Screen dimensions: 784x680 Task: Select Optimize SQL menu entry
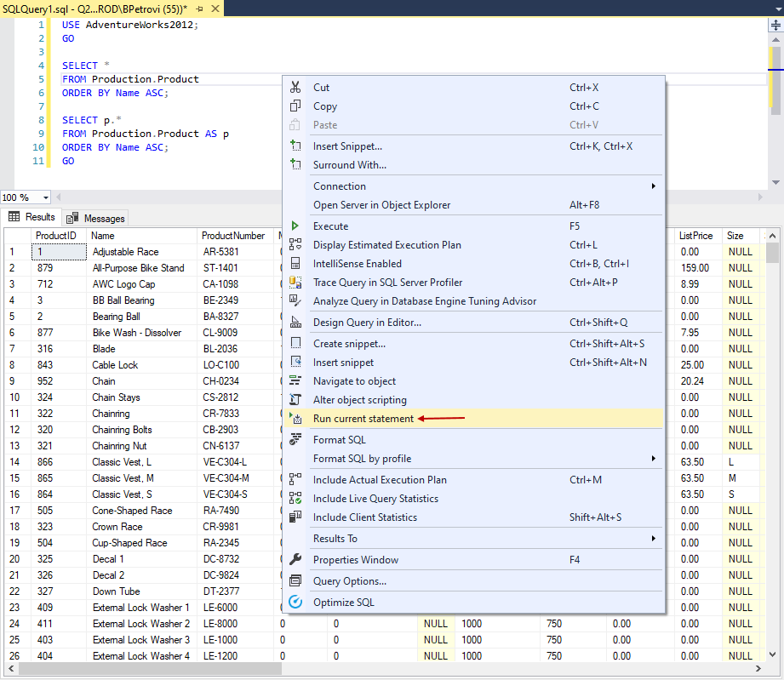473,602
